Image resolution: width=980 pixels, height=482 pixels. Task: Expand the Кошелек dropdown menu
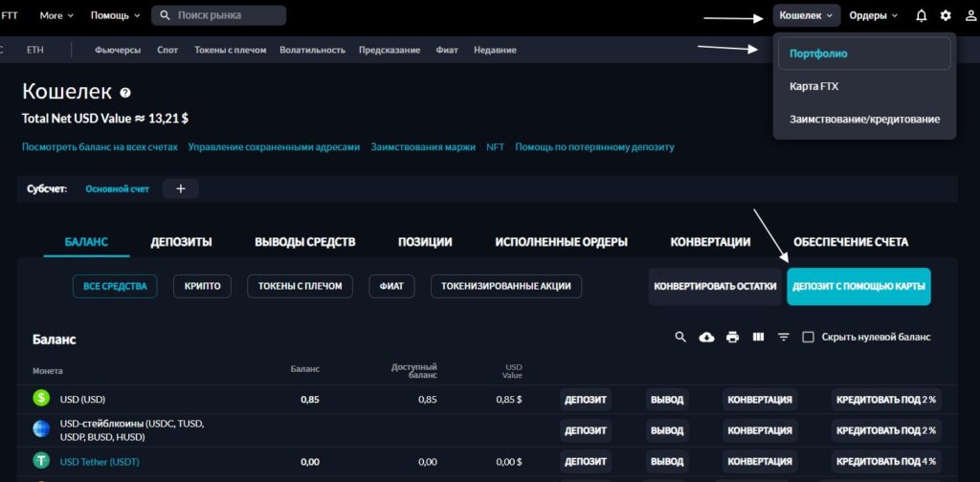(806, 15)
